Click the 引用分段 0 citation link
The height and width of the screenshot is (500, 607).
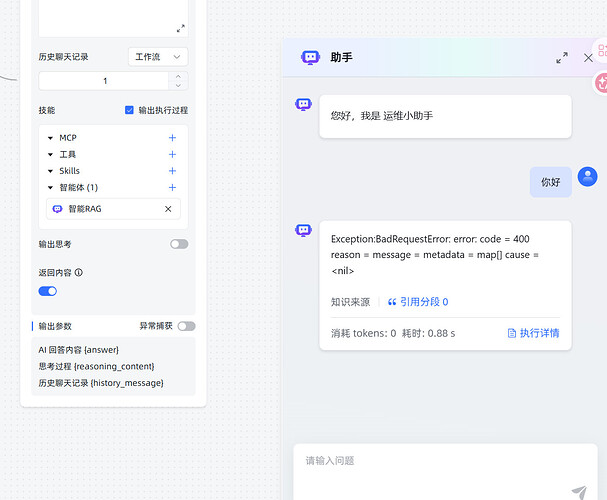click(x=418, y=301)
